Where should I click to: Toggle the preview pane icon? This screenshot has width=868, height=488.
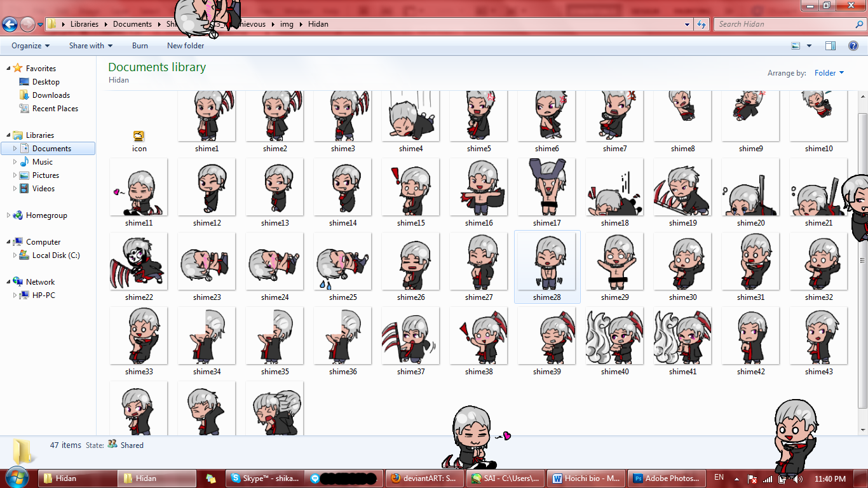[x=831, y=46]
